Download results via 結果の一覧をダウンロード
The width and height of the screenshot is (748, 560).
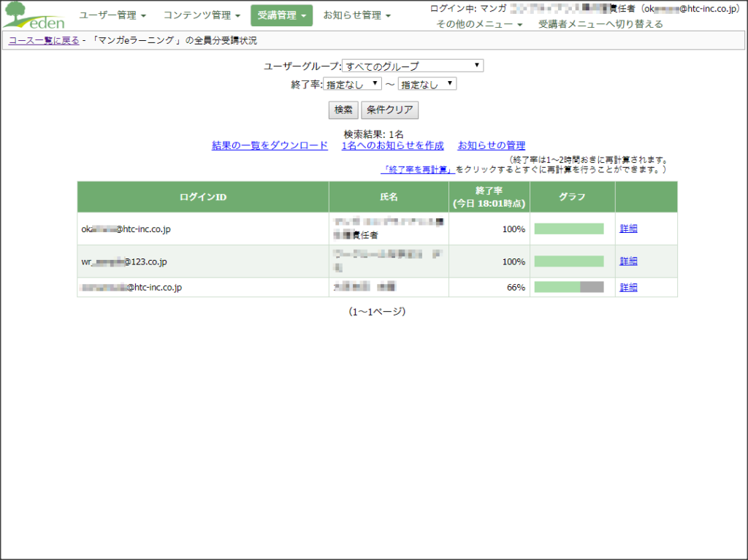click(270, 145)
